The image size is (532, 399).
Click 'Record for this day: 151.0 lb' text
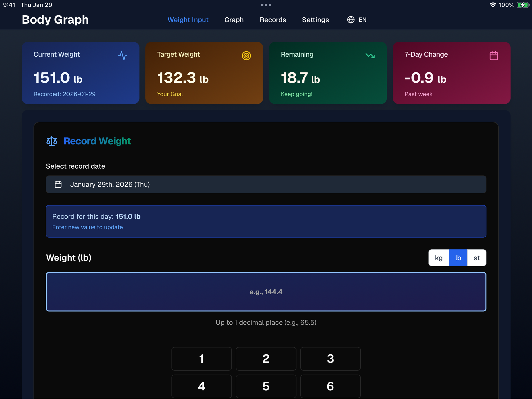[x=96, y=217]
